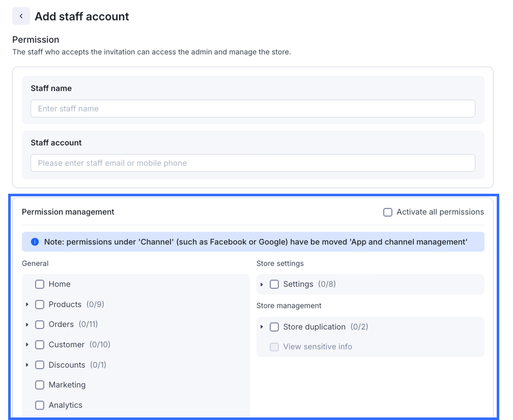Check the Discounts permission checkbox
The image size is (513, 420).
(x=40, y=365)
